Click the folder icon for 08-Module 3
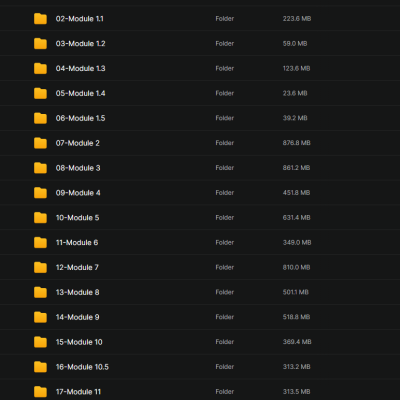This screenshot has width=400, height=400. 40,168
